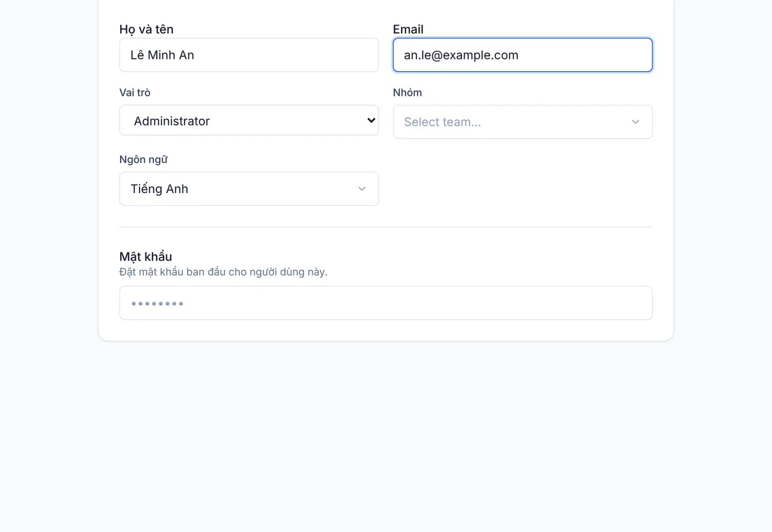Click the Email label
This screenshot has width=772, height=532.
coord(408,29)
